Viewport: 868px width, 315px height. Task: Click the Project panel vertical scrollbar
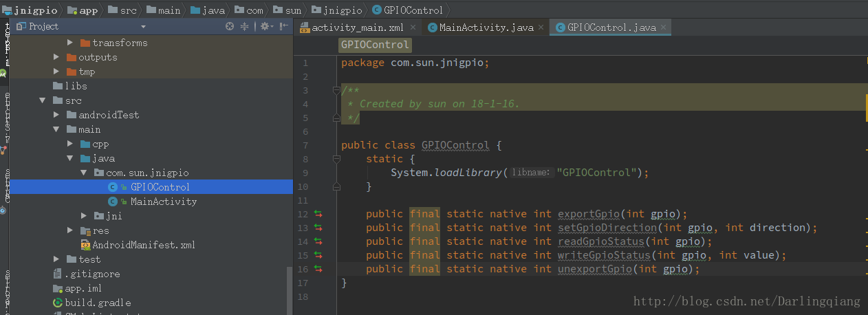[x=289, y=290]
